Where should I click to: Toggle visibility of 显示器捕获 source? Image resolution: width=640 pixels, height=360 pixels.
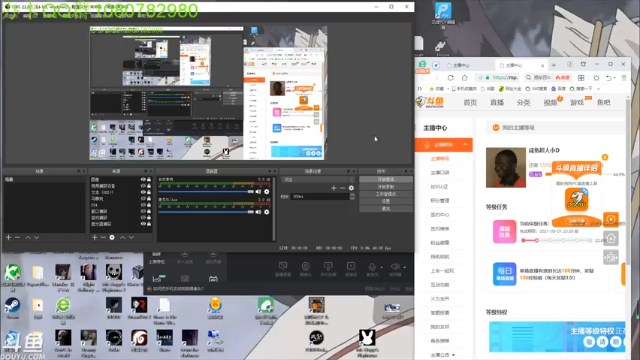coord(143,224)
